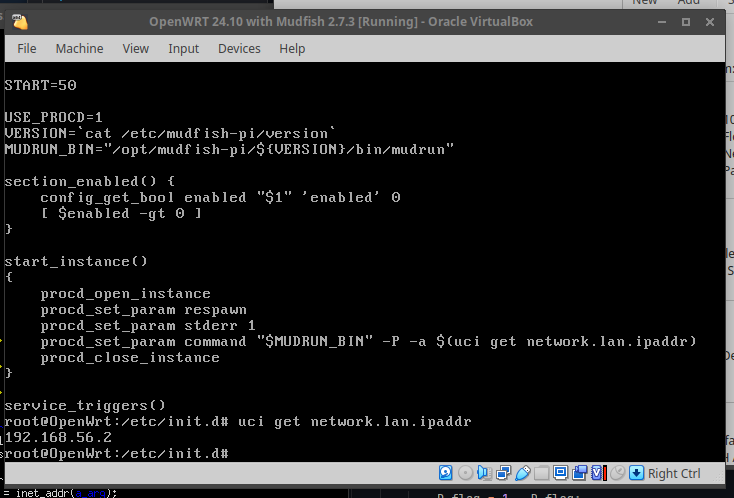This screenshot has width=734, height=498.
Task: Click the shared folders status icon
Action: point(541,473)
